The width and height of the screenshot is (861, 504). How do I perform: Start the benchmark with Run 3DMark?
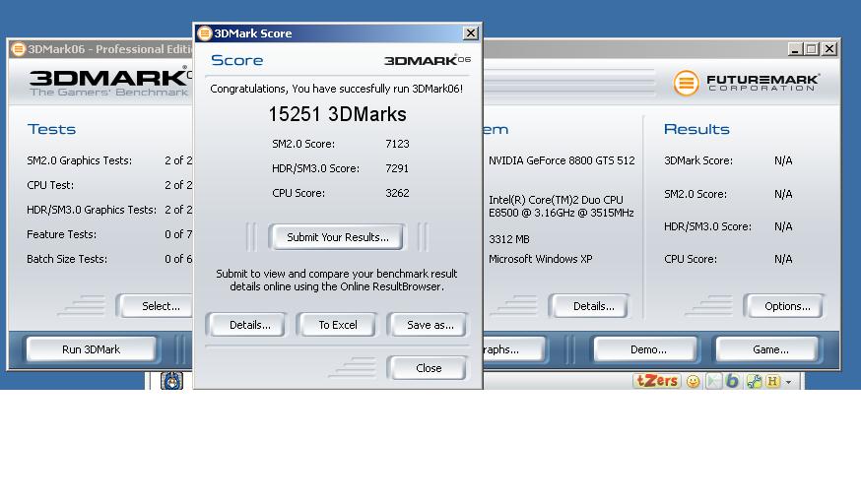92,349
